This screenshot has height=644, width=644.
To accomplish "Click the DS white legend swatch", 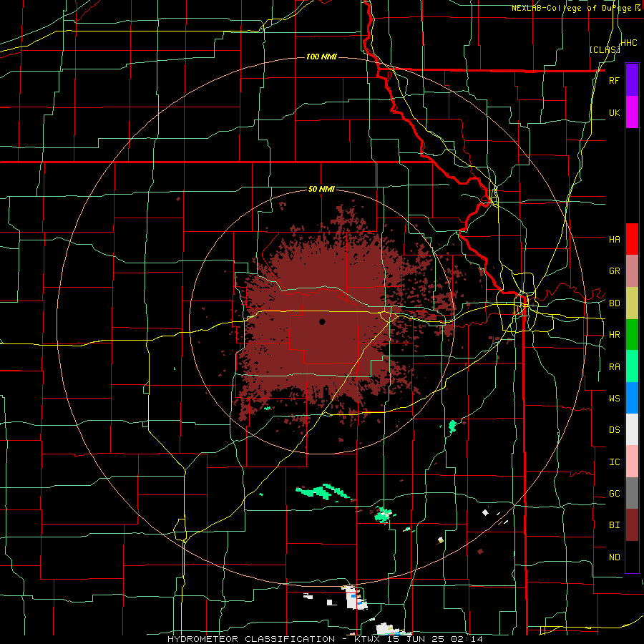I will (x=632, y=429).
